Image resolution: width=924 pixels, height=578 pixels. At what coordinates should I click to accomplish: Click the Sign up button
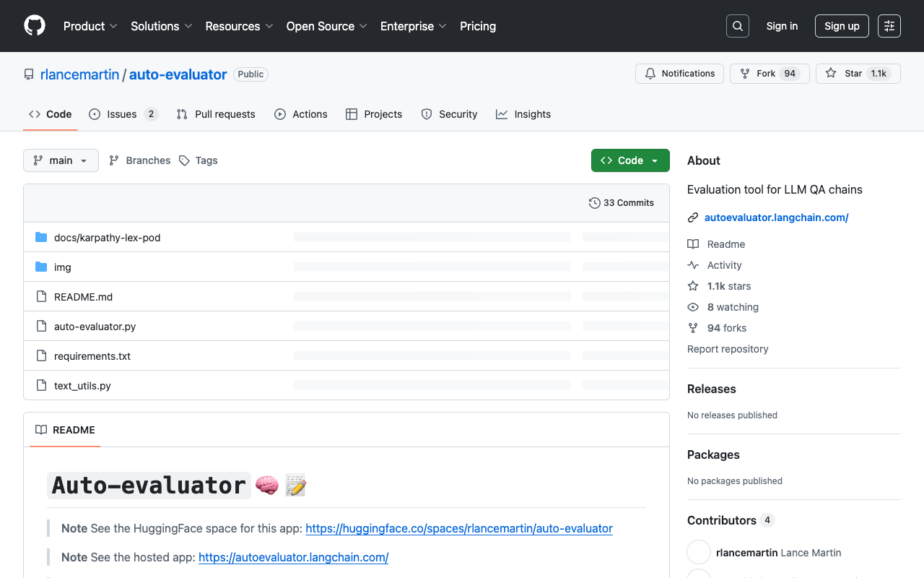point(842,26)
